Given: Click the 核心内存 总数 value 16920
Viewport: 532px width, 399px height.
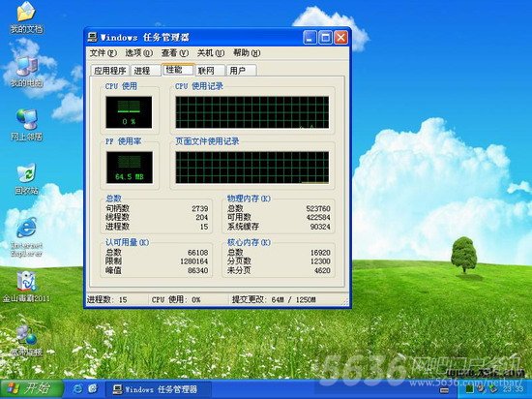Looking at the screenshot, I should 320,253.
